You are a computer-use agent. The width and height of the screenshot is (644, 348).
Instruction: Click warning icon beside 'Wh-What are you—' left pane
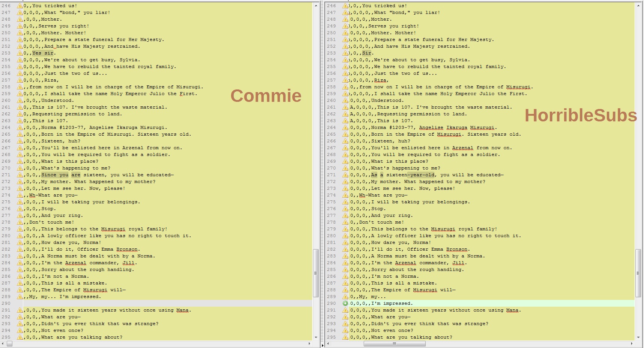pos(20,195)
